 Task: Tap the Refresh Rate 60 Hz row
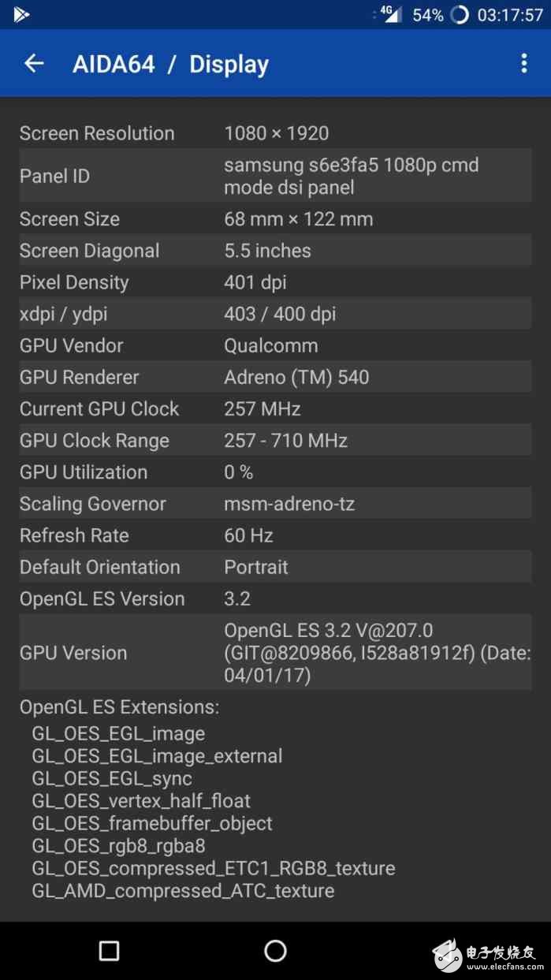coord(275,535)
